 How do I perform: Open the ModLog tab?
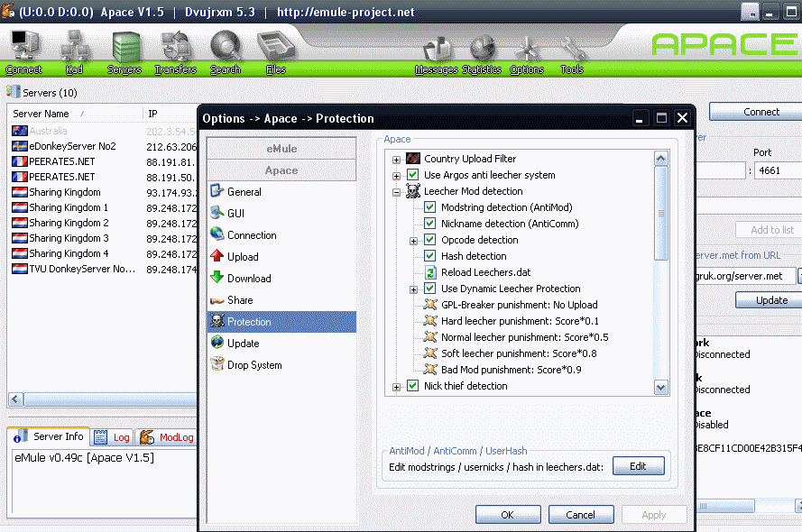(168, 437)
